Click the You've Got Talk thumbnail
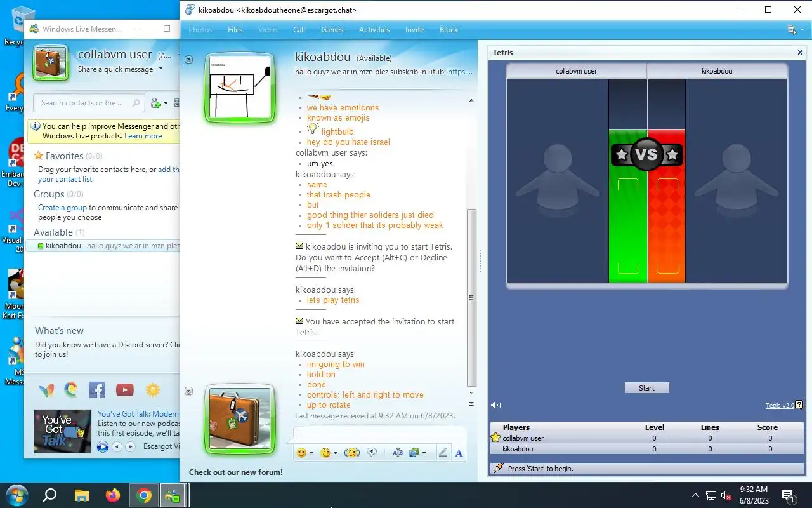This screenshot has width=812, height=508. coord(63,431)
